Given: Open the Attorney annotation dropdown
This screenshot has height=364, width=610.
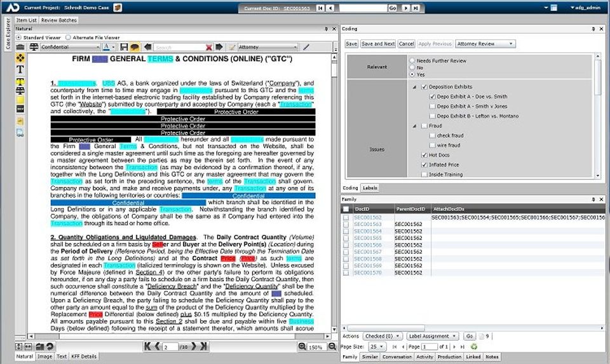Looking at the screenshot, I should (268, 47).
